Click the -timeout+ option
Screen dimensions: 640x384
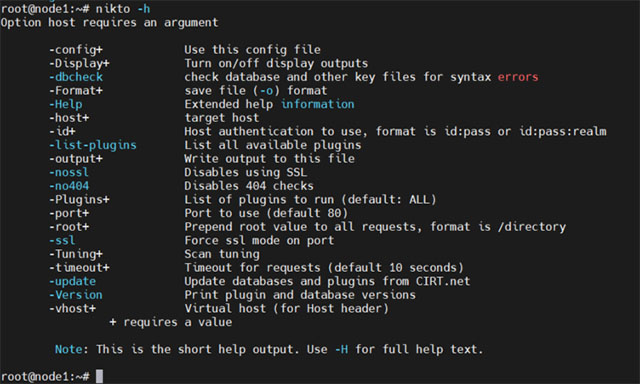pos(79,268)
